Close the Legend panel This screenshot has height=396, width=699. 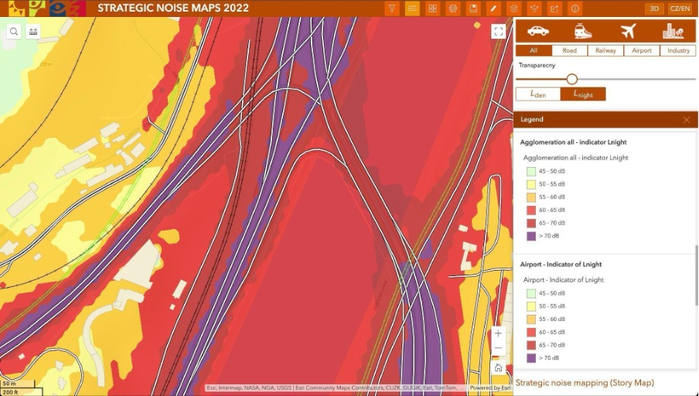point(687,120)
